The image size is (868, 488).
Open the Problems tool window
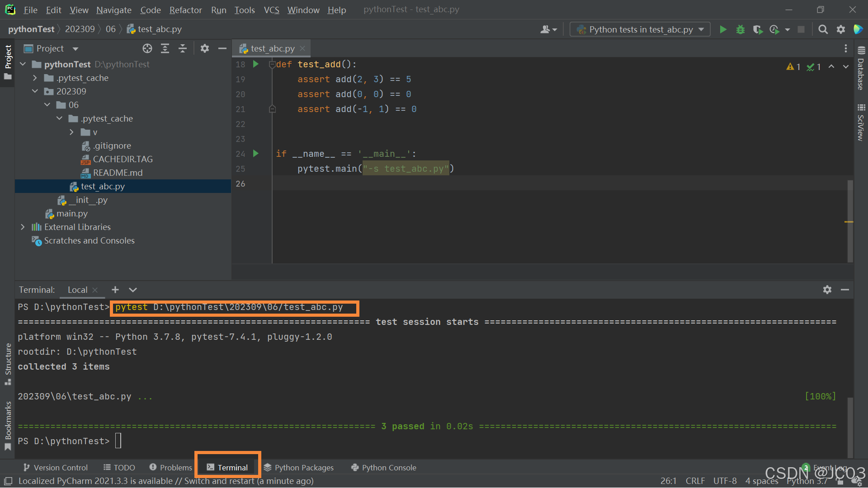[171, 468]
